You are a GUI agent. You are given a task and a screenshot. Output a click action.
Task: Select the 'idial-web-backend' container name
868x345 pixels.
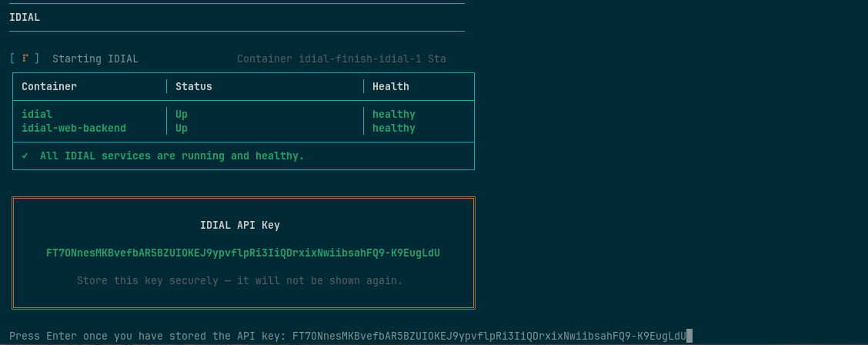click(74, 128)
